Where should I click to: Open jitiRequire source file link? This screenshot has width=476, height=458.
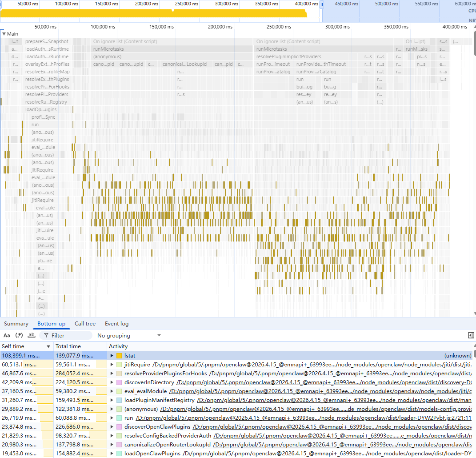pyautogui.click(x=311, y=365)
